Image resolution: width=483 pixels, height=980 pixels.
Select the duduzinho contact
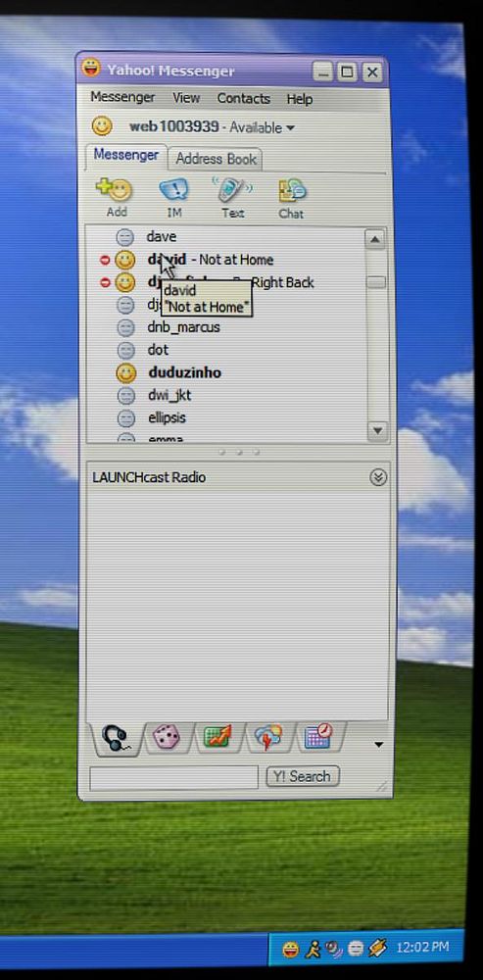pos(185,373)
